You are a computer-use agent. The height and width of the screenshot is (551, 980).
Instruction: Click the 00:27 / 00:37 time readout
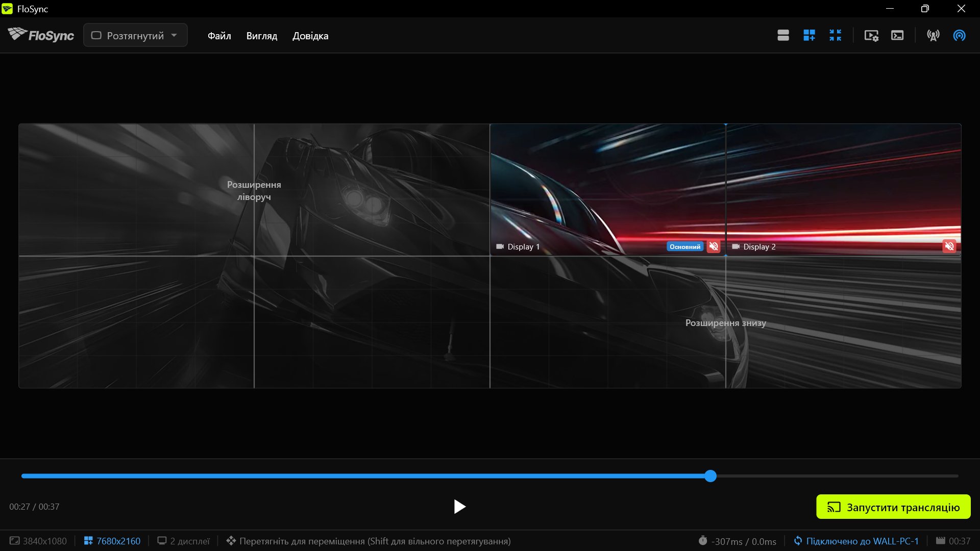click(x=34, y=507)
